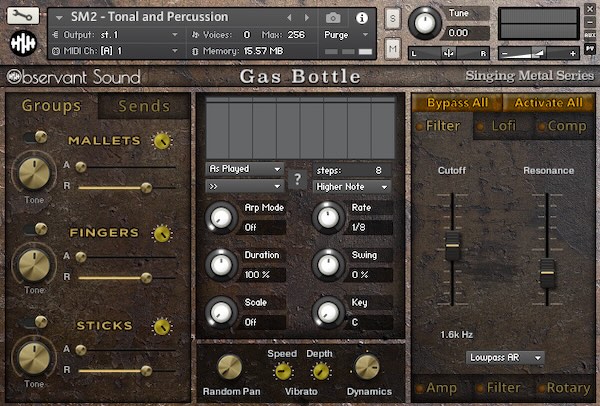Mute the instrument with M button
The width and height of the screenshot is (600, 406).
click(393, 48)
